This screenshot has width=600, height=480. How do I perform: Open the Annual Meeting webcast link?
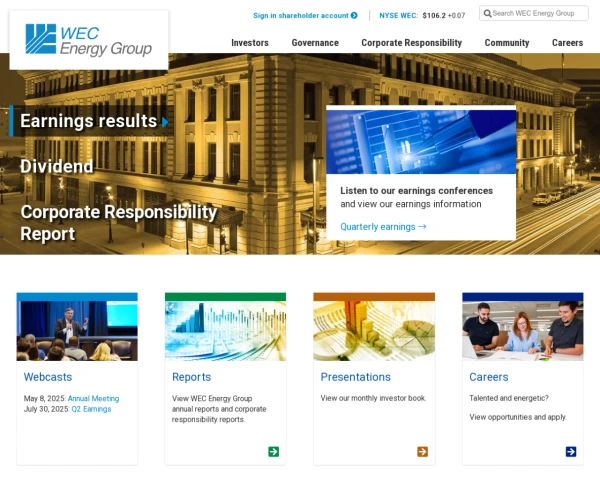point(93,398)
